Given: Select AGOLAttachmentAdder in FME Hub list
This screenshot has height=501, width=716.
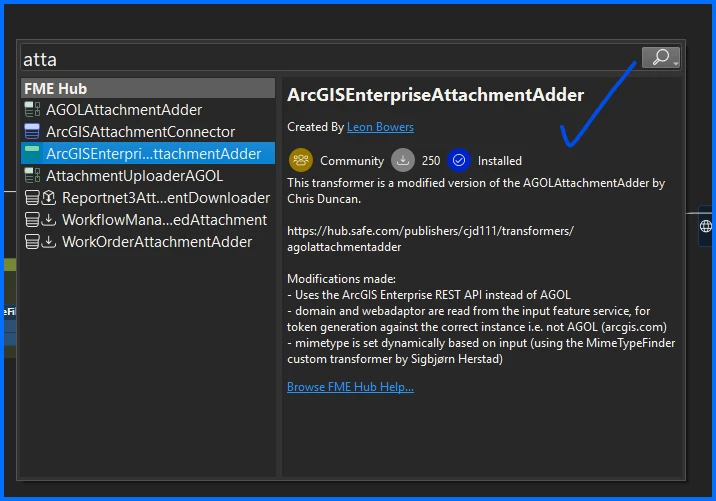Looking at the screenshot, I should coord(148,110).
